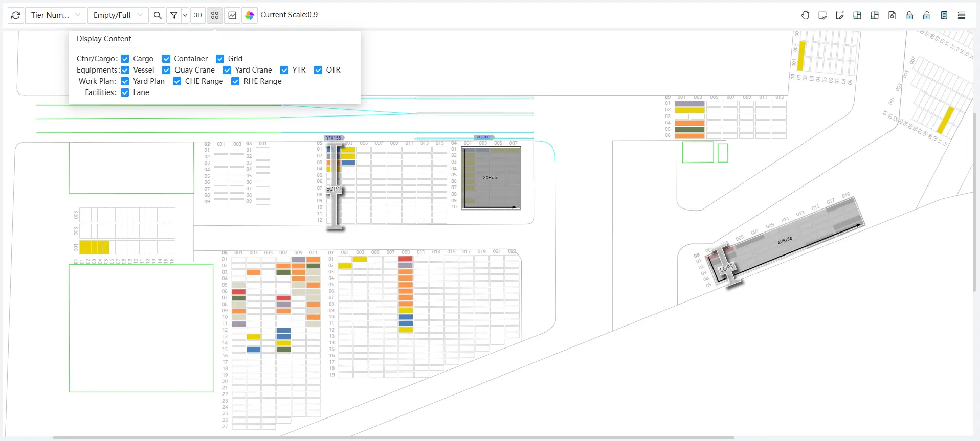
Task: Click the first four-pane grid layout icon
Action: (x=857, y=15)
